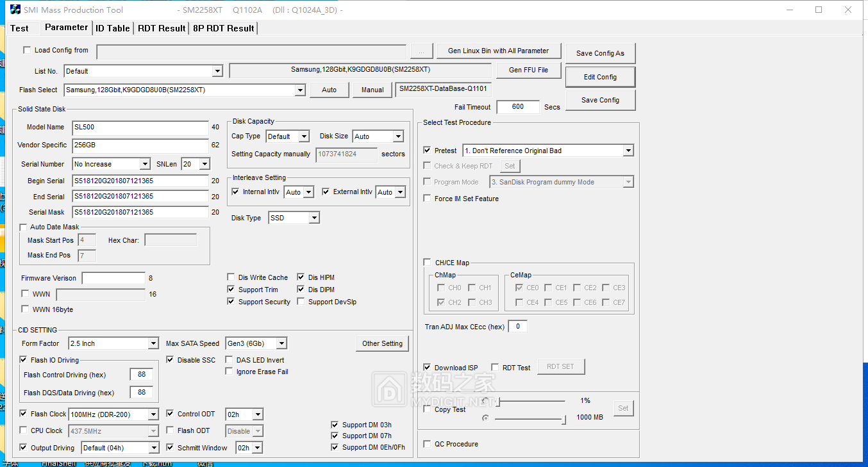868x467 pixels.
Task: Toggle the External Intlv checkbox
Action: (x=326, y=192)
